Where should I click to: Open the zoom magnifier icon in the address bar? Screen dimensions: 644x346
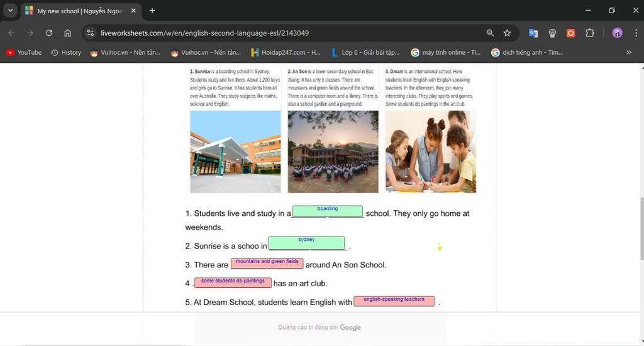[490, 33]
